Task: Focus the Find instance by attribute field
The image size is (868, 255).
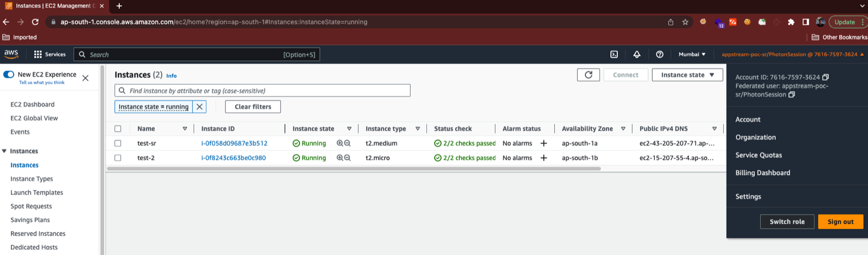Action: 263,91
